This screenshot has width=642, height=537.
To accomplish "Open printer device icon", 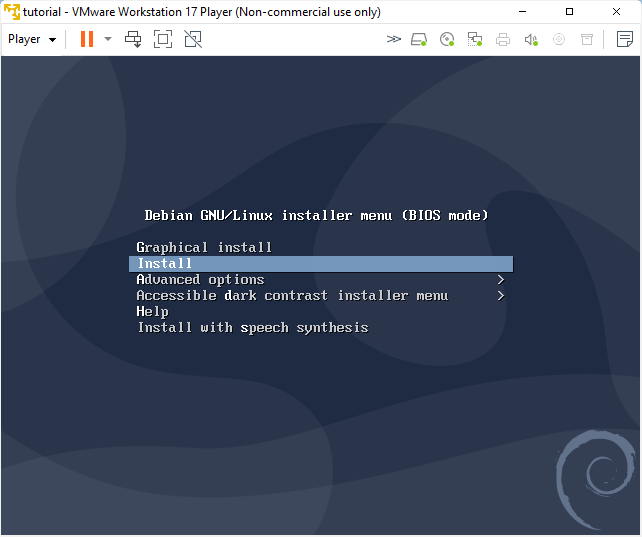I will 503,39.
